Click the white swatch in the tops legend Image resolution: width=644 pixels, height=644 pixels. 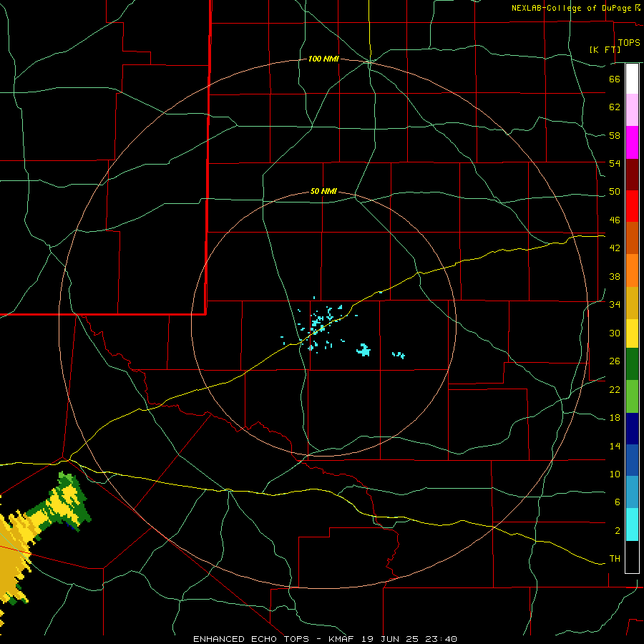pos(632,79)
